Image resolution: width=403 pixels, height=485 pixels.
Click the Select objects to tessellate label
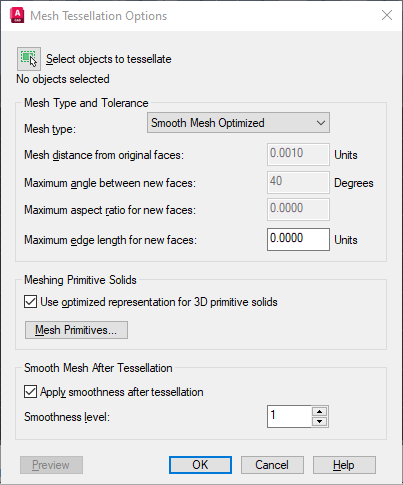[109, 59]
